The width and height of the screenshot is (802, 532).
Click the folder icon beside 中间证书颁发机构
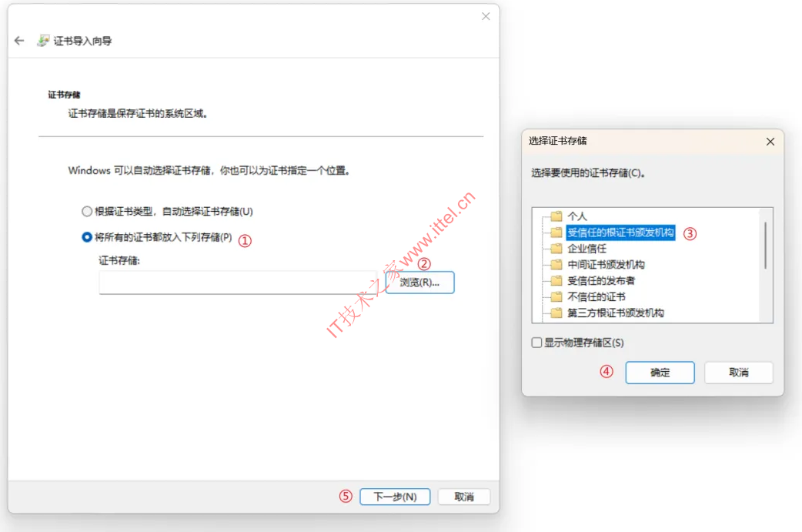pos(556,265)
